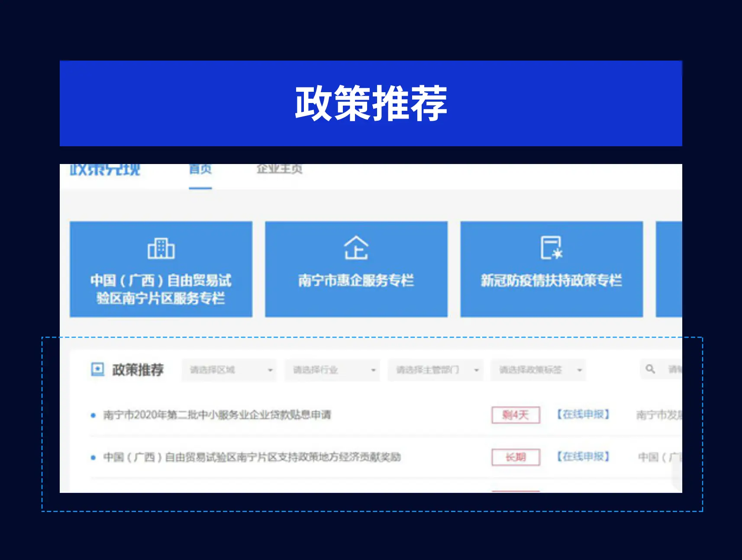Expand the 请选择行业 dropdown
The height and width of the screenshot is (560, 742).
332,370
